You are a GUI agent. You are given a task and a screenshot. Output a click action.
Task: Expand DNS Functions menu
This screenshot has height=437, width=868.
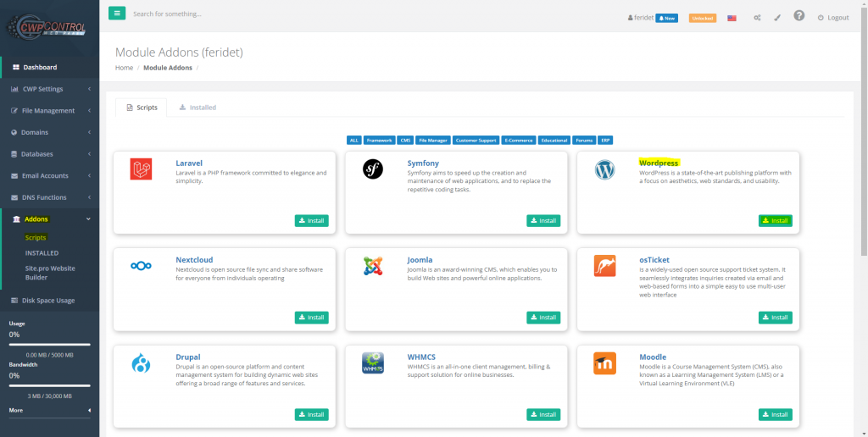click(x=50, y=197)
